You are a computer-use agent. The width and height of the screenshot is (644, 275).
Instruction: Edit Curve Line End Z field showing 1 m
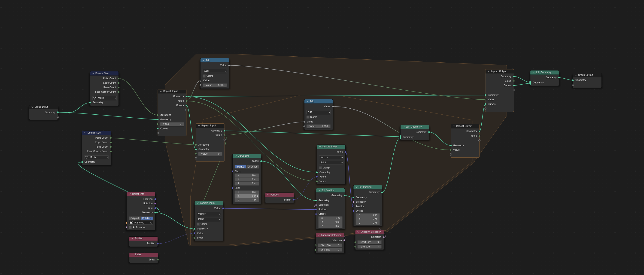point(247,200)
